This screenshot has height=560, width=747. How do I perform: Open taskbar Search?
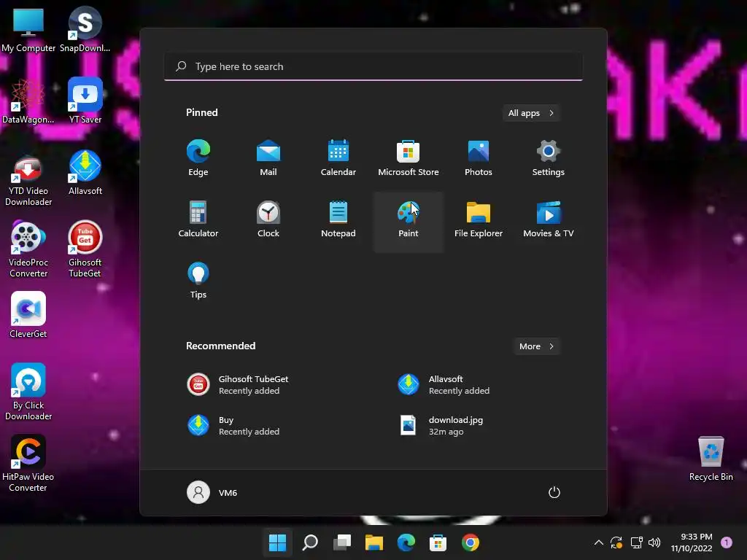coord(310,542)
